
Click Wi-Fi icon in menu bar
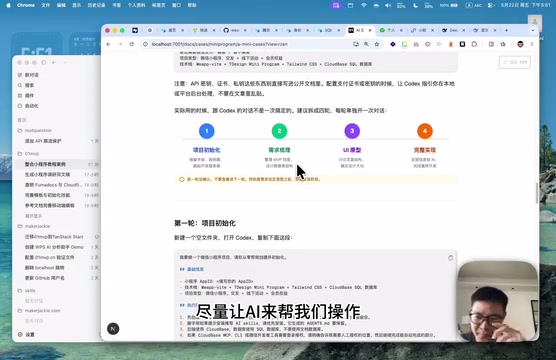(x=364, y=5)
